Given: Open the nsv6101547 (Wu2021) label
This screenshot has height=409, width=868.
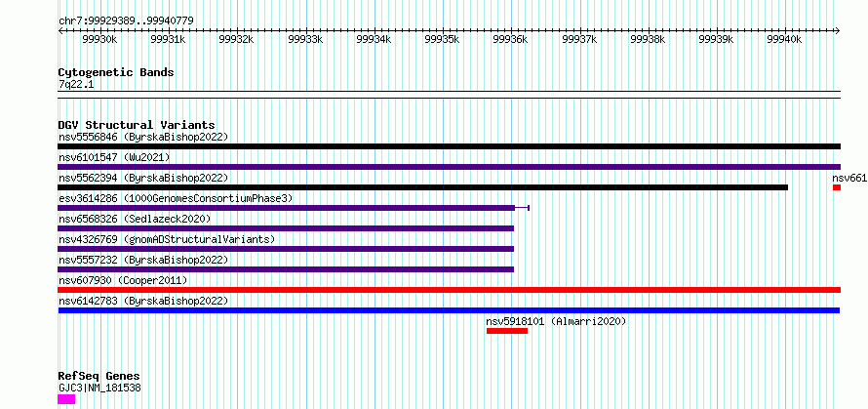Looking at the screenshot, I should [114, 157].
